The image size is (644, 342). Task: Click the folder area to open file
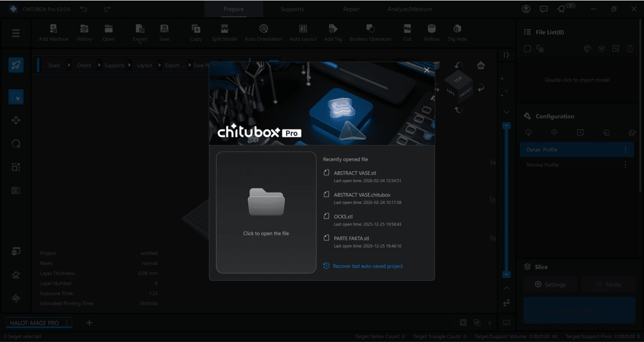tap(266, 212)
